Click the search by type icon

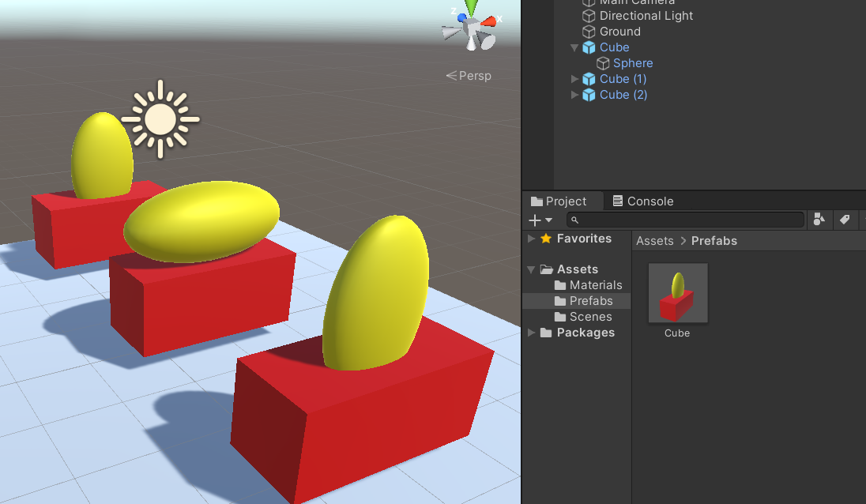[x=819, y=220]
